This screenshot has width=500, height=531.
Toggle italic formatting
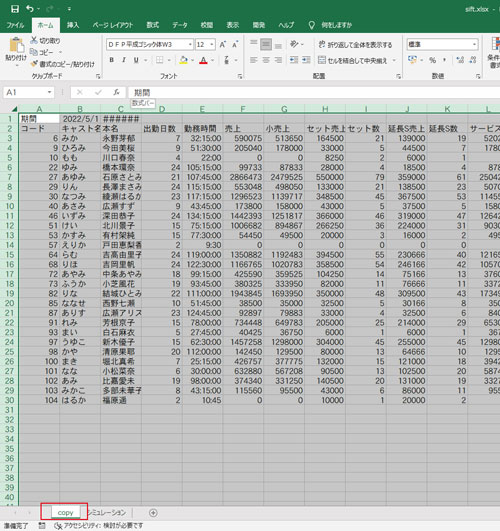tap(124, 60)
